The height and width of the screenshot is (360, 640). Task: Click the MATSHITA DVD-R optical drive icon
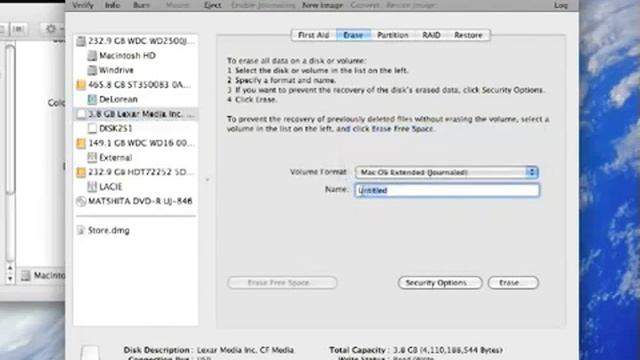click(81, 201)
